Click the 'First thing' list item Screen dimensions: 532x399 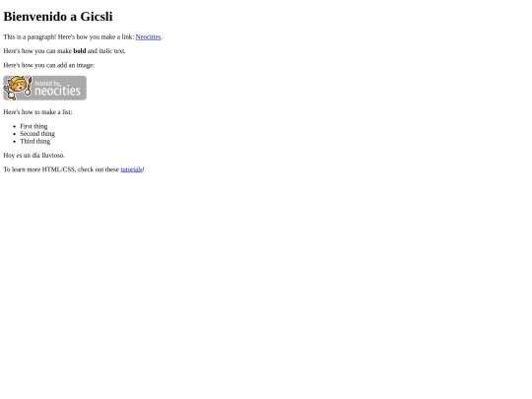33,126
